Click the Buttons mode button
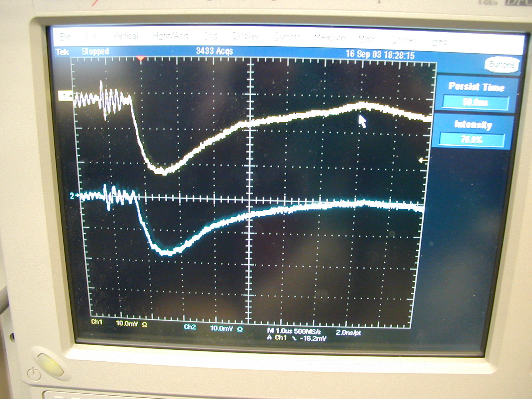Viewport: 532px width, 399px height. point(501,65)
